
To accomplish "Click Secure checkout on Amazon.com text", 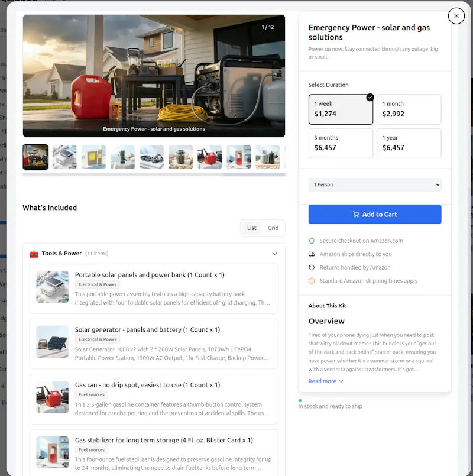I will click(361, 241).
